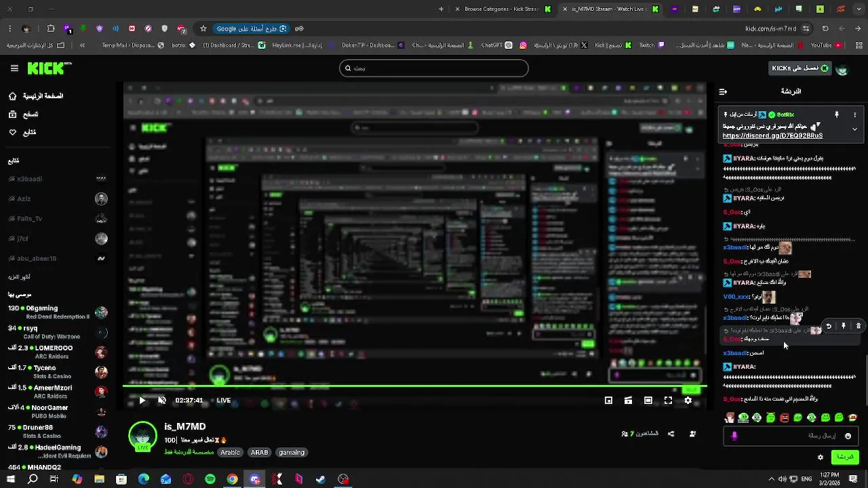The width and height of the screenshot is (868, 488).
Task: Reply to hovered chat message icon
Action: [x=829, y=326]
